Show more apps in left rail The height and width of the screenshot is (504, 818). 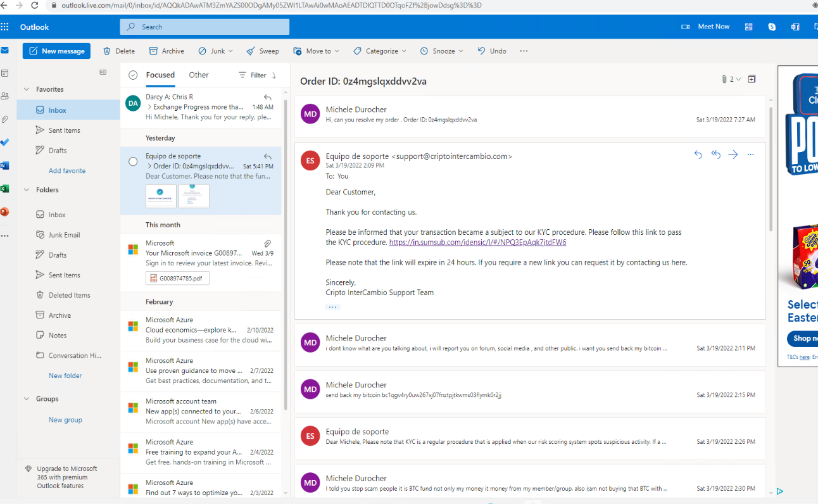(x=4, y=236)
